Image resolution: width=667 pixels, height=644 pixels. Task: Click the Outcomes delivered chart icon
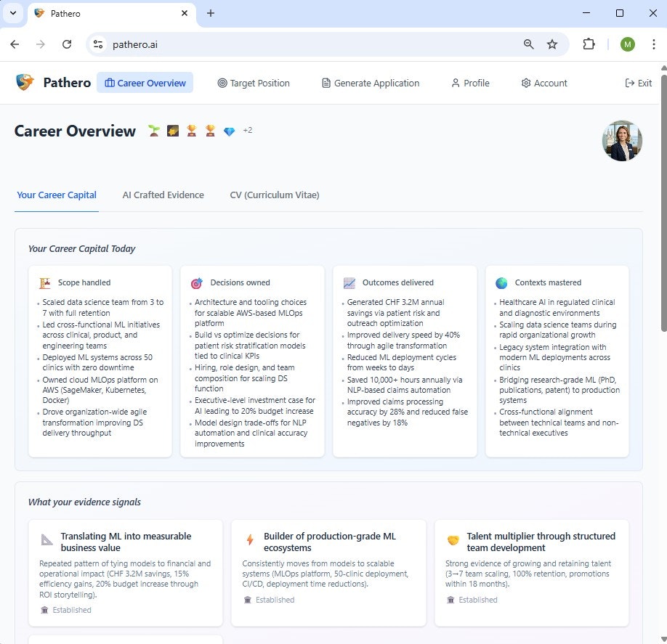click(x=349, y=282)
